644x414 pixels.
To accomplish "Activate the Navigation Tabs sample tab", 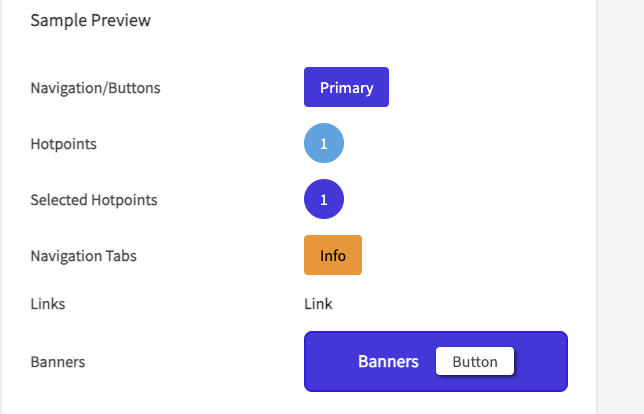I will pyautogui.click(x=333, y=255).
